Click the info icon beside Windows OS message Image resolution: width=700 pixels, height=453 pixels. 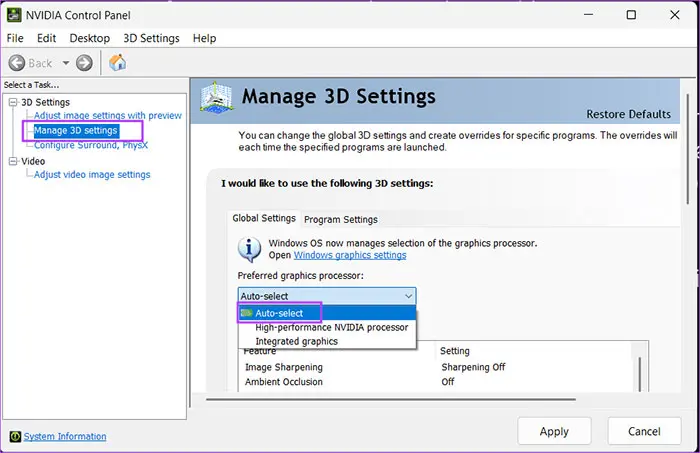tap(250, 248)
